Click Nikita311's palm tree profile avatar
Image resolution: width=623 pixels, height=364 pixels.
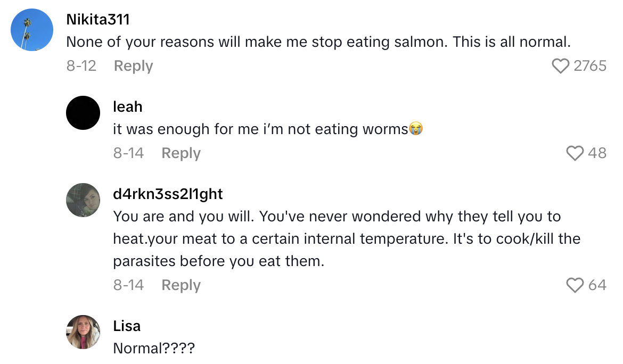pos(31,30)
